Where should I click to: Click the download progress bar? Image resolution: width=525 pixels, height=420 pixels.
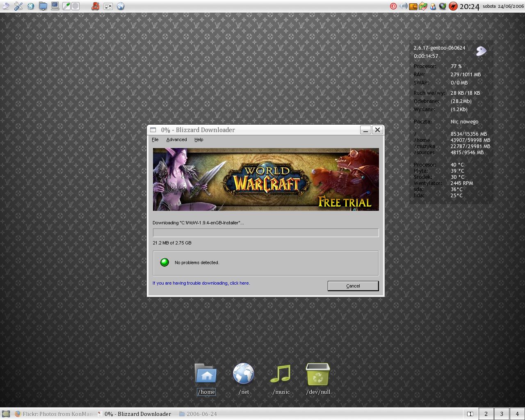pyautogui.click(x=266, y=233)
